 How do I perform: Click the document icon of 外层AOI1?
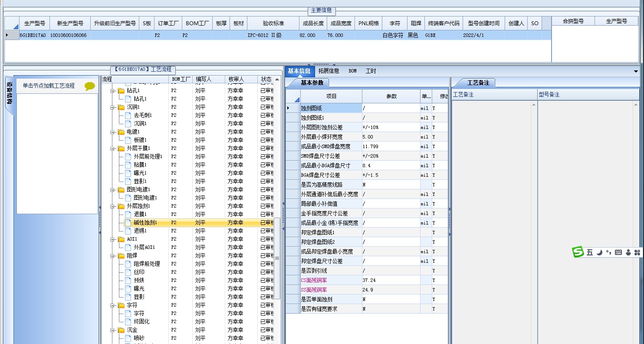click(128, 247)
